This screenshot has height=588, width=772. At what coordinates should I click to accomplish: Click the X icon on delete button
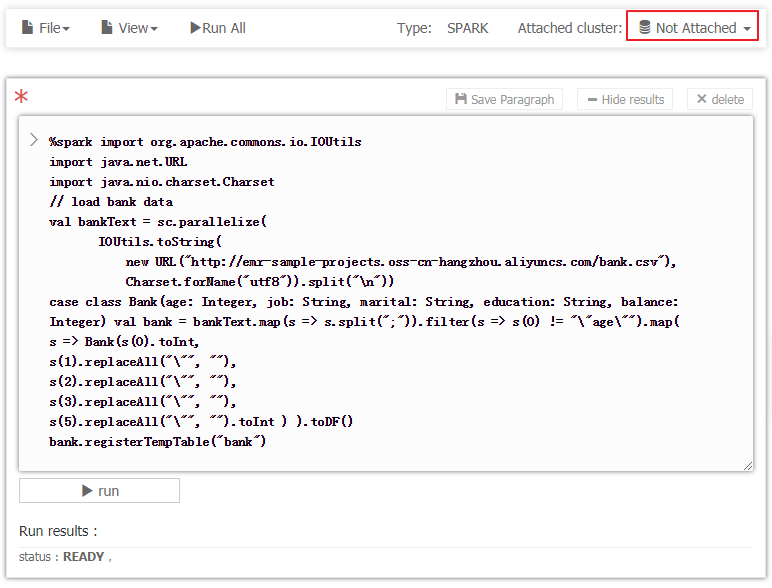(x=702, y=99)
